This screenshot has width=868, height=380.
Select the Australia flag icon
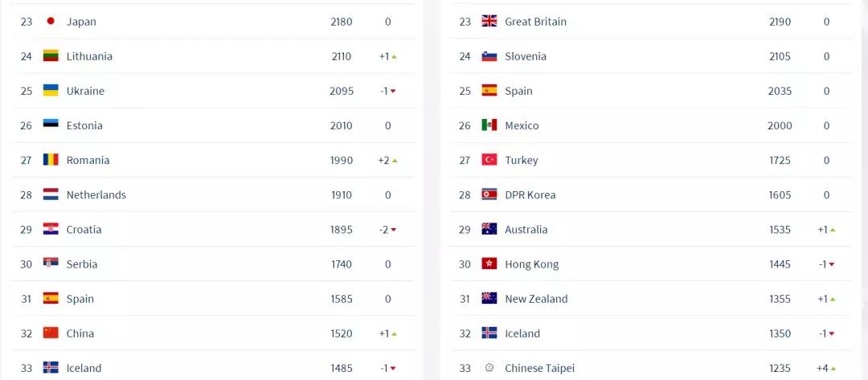(x=489, y=229)
